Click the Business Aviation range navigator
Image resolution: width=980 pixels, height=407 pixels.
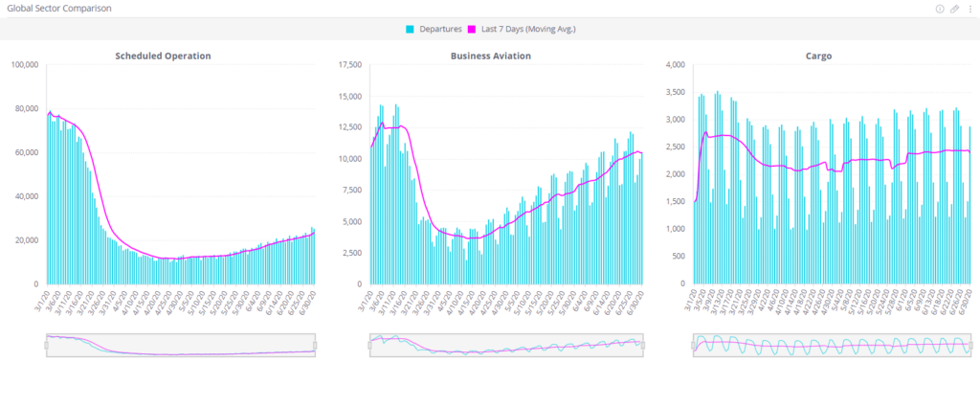click(x=506, y=345)
